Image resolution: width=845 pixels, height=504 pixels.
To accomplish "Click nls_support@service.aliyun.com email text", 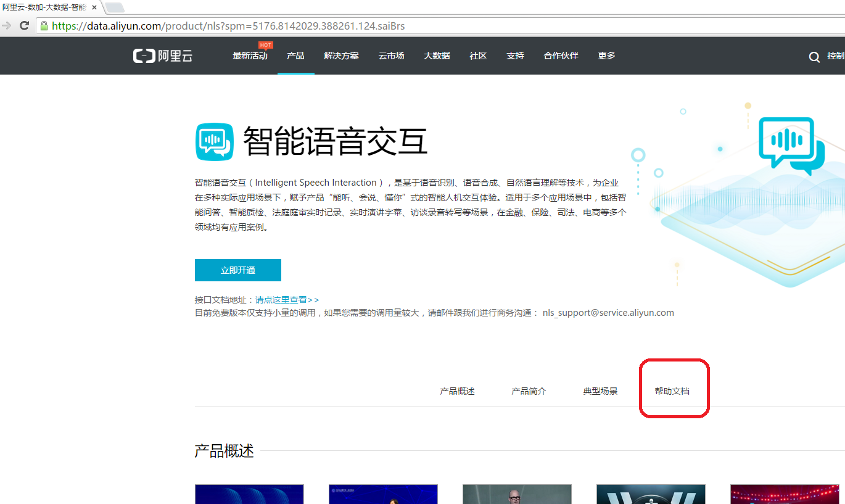I will (608, 313).
